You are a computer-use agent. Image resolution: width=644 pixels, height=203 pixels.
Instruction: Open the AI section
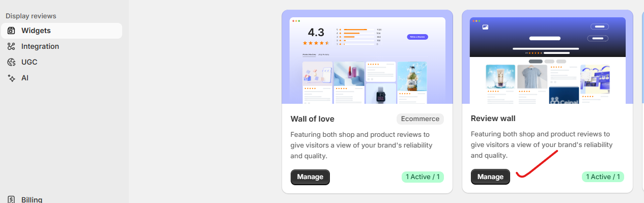[62, 78]
